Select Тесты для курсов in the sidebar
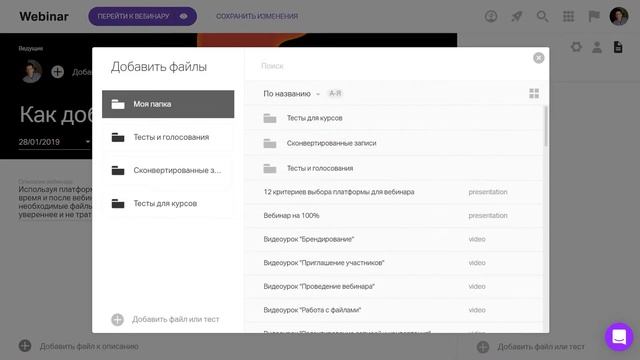This screenshot has width=640, height=360. pyautogui.click(x=168, y=203)
